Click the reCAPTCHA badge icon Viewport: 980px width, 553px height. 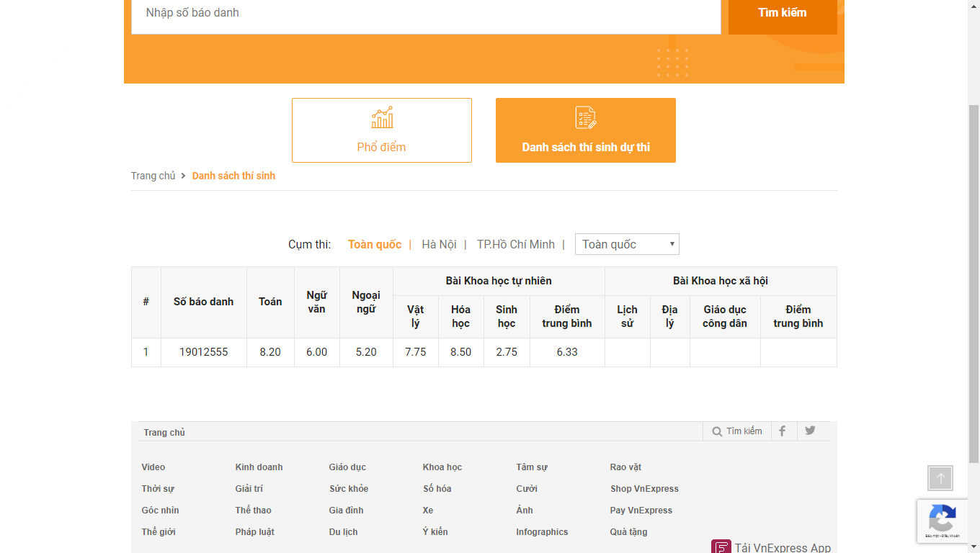pos(942,518)
